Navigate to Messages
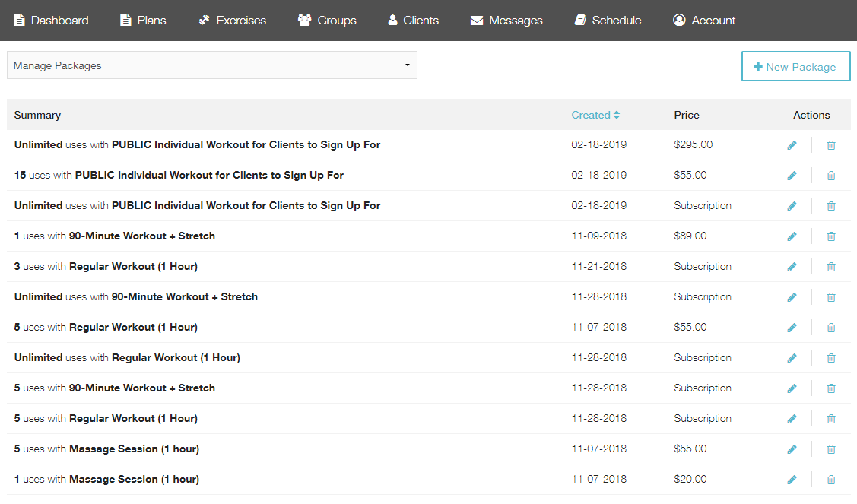Screen dimensions: 857x504 506,21
